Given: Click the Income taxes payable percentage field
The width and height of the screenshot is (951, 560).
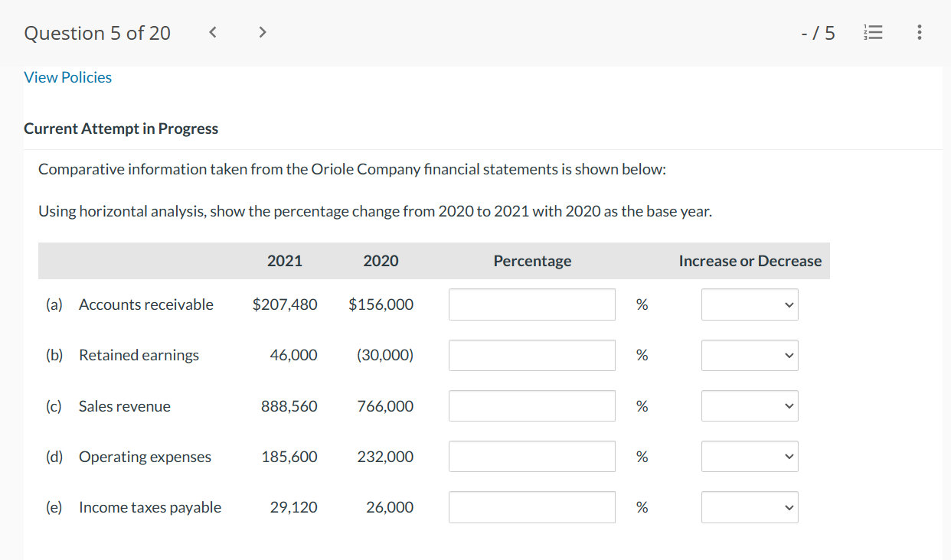Looking at the screenshot, I should pos(531,507).
